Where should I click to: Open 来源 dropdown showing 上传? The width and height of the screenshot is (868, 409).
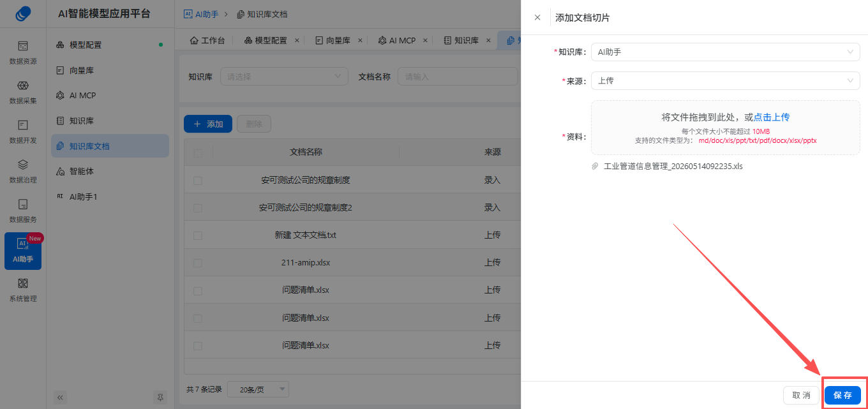pyautogui.click(x=725, y=80)
